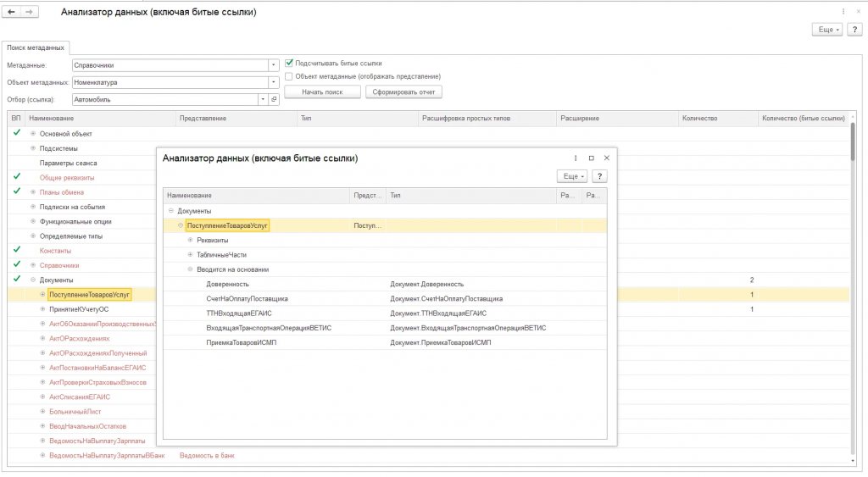Select Параметры сеанса row
The image size is (868, 477).
coord(68,164)
